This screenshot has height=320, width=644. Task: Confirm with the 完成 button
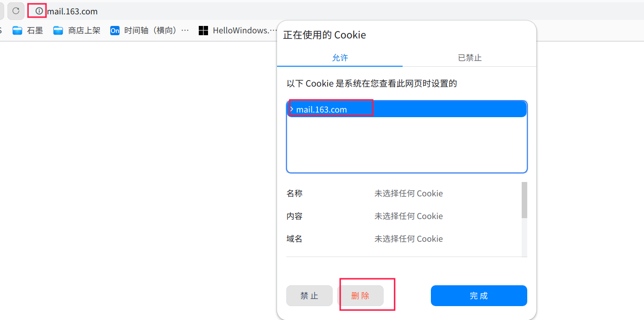coord(479,296)
